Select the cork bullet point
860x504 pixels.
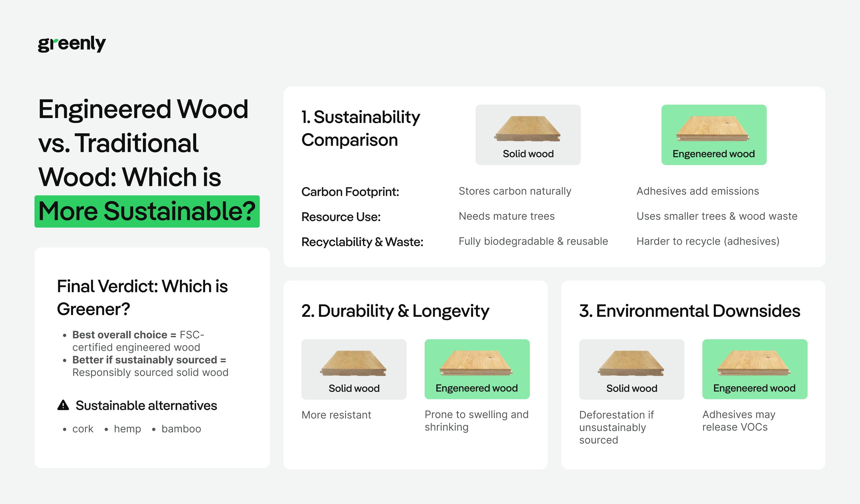click(x=82, y=429)
